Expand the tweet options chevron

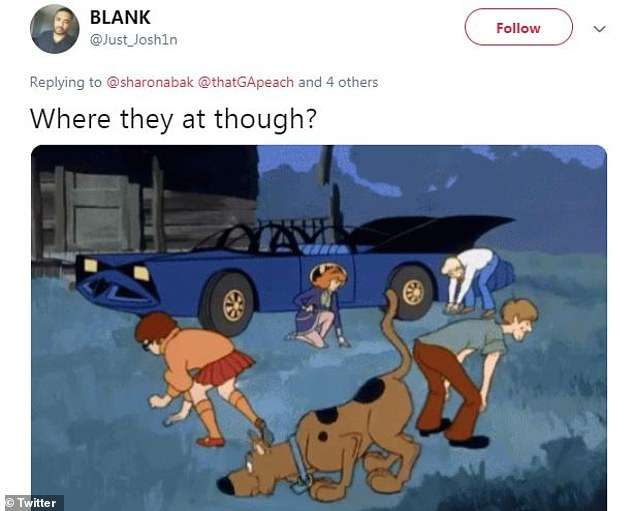pyautogui.click(x=599, y=29)
